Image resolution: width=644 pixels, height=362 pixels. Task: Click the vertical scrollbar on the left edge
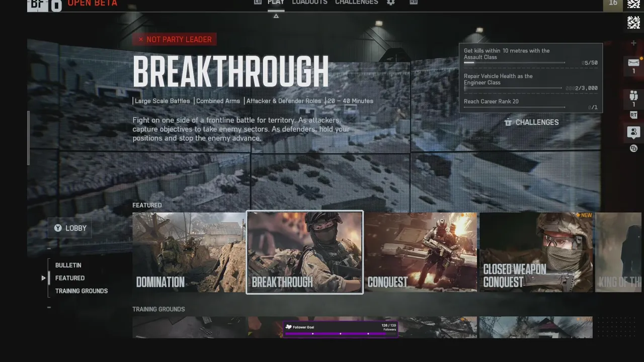[28, 138]
